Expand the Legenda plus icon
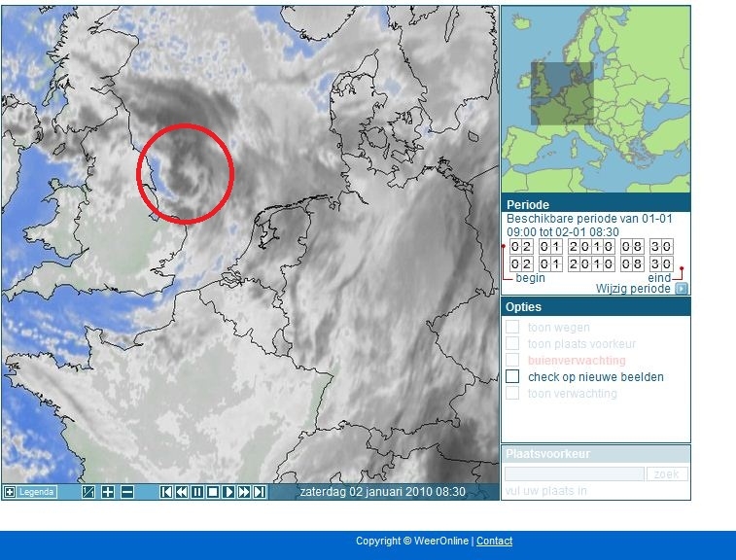This screenshot has width=736, height=560. click(x=10, y=492)
